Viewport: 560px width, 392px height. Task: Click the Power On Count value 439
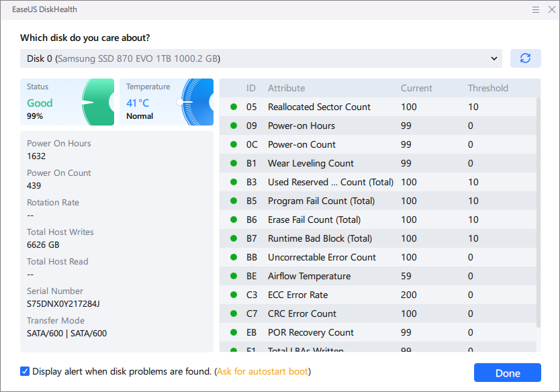click(34, 186)
